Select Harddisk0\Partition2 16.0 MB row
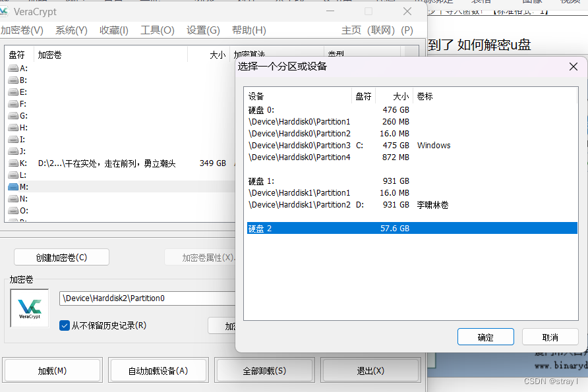Image resolution: width=588 pixels, height=392 pixels. click(x=412, y=134)
